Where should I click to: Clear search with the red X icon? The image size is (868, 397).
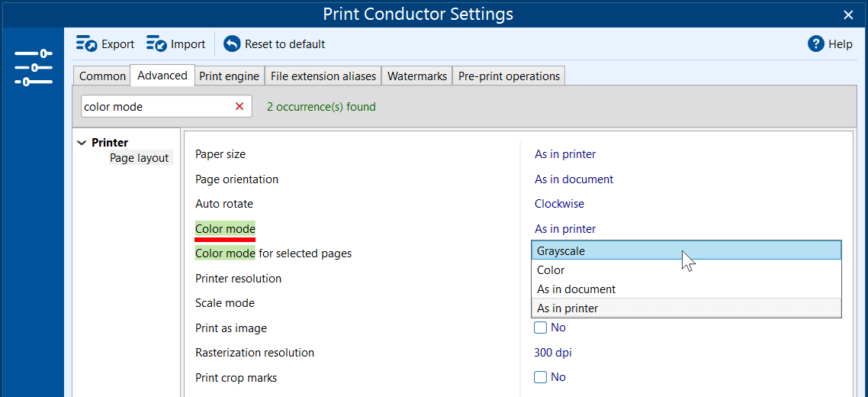click(x=240, y=107)
